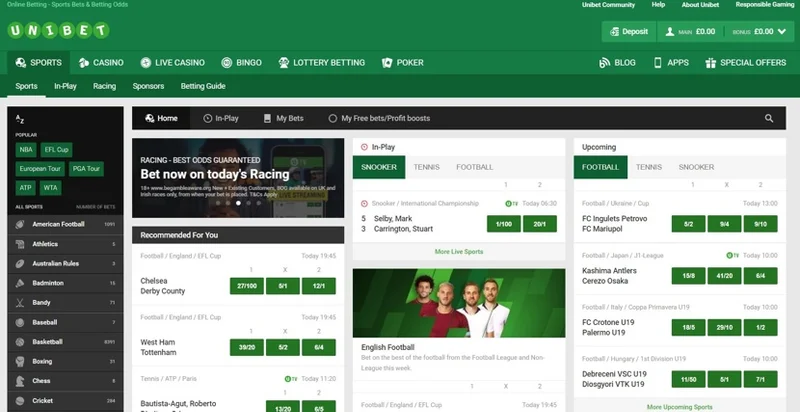This screenshot has height=412, width=800.
Task: Click TV stream icon for Selby match
Action: [512, 203]
